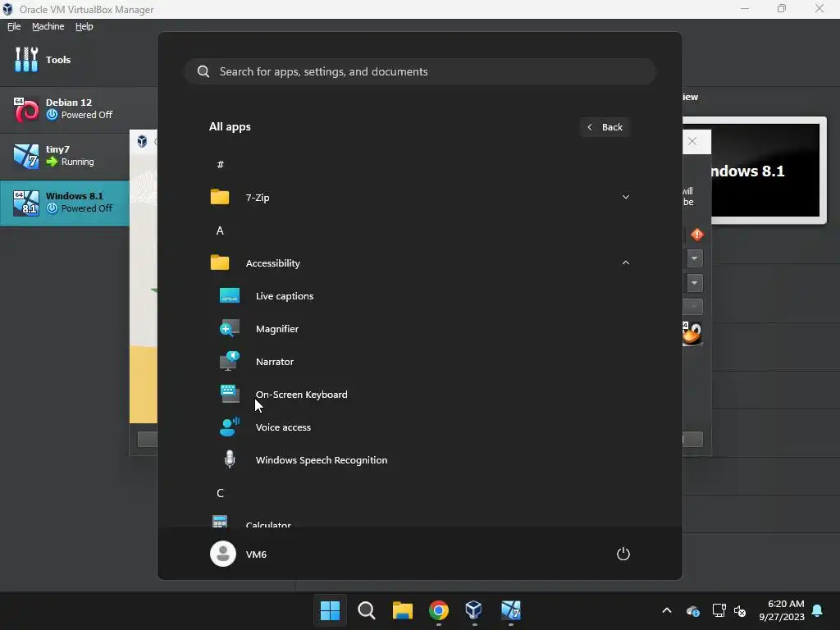840x630 pixels.
Task: Click the Tools icon in VirtualBox Manager
Action: pyautogui.click(x=26, y=59)
